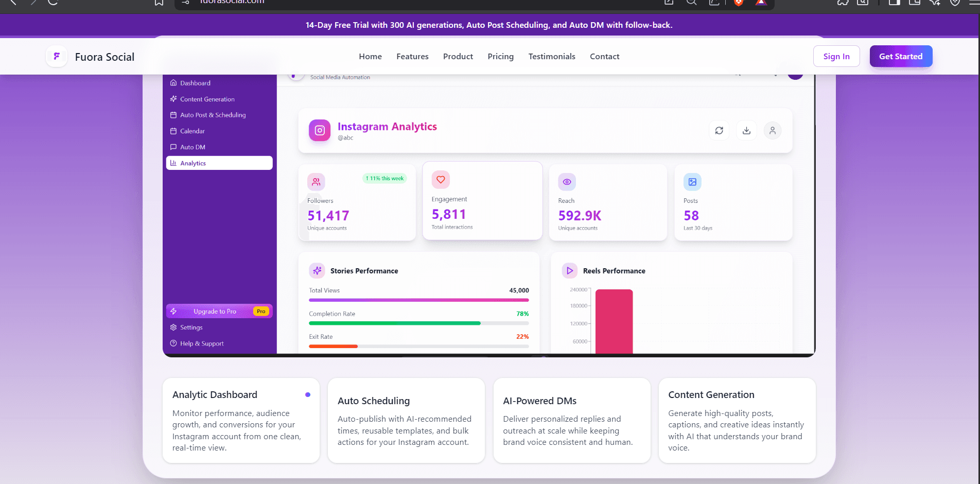Viewport: 980px width, 484px height.
Task: Click the 120000 chart axis label
Action: [579, 323]
